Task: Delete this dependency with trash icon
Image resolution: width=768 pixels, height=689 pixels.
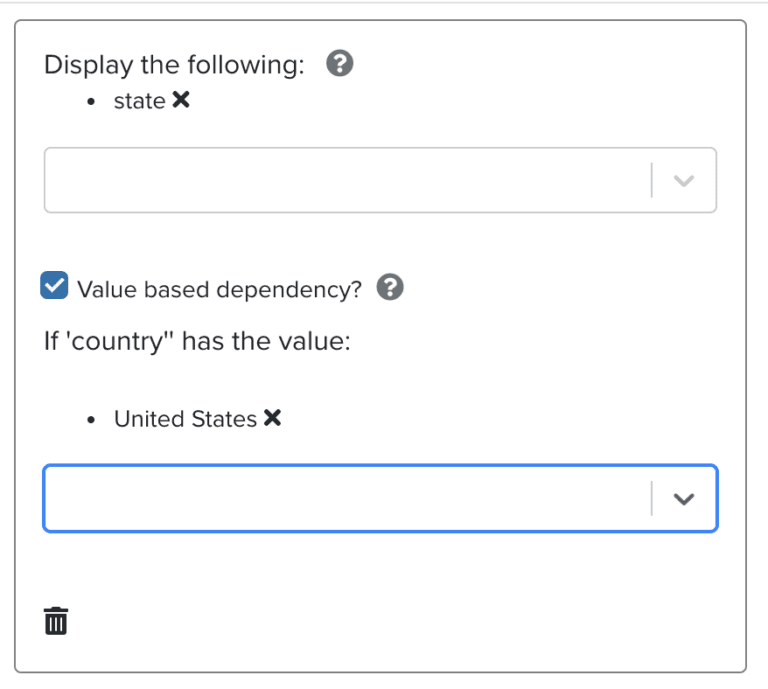Action: [56, 620]
